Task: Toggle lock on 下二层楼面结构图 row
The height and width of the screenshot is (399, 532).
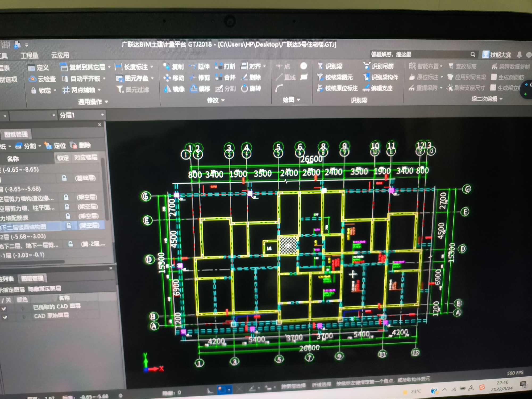Action: click(x=69, y=226)
